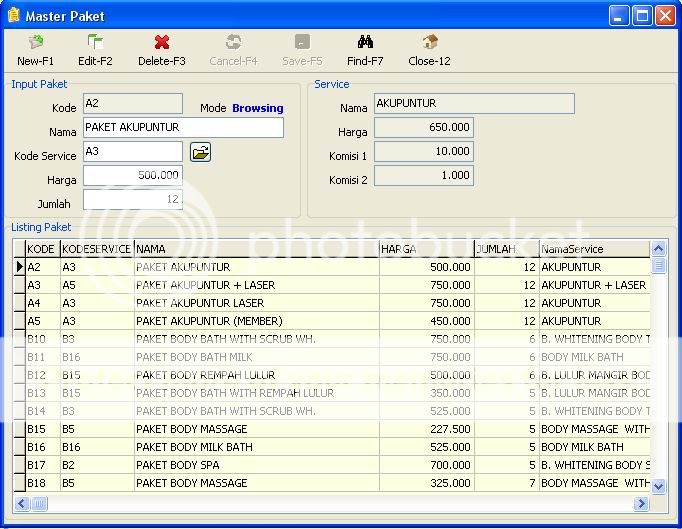Click the Cancel-F4 toolbar icon
The height and width of the screenshot is (529, 682).
click(x=233, y=42)
